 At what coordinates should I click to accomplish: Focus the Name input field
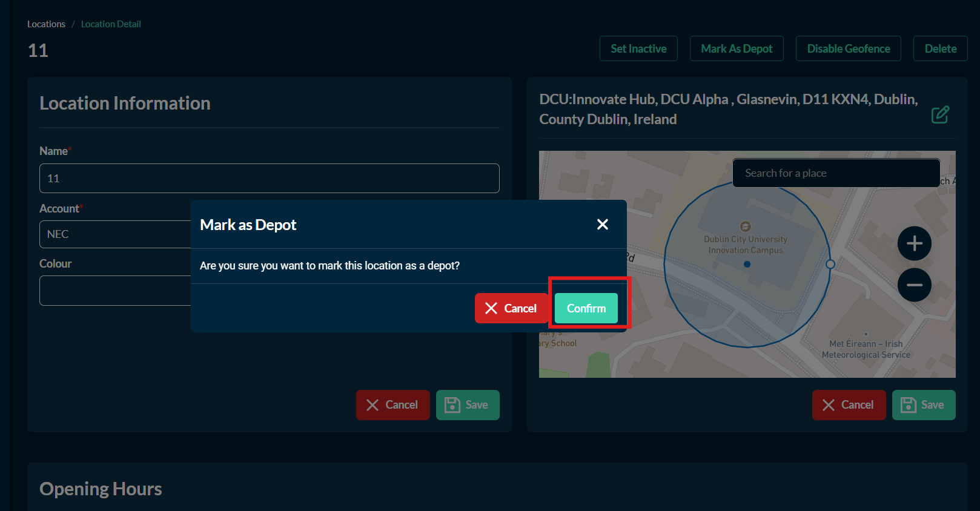click(270, 179)
